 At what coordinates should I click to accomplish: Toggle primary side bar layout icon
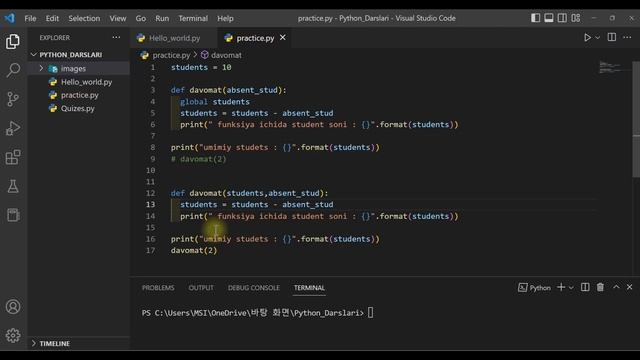[536, 18]
